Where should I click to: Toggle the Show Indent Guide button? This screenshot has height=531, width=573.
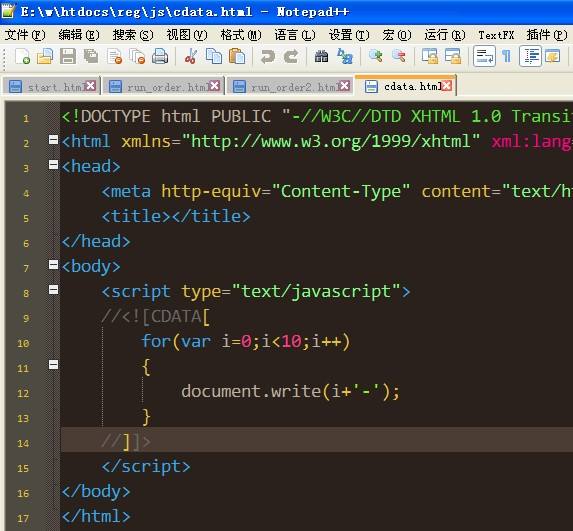tap(530, 56)
